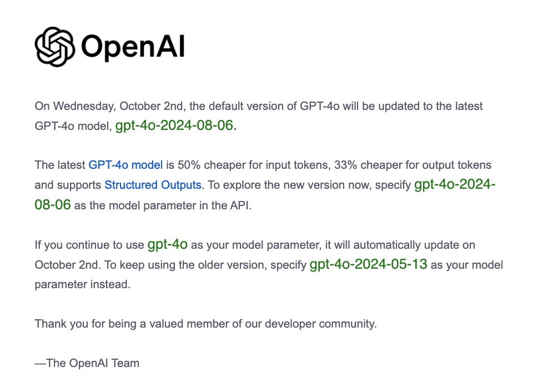The width and height of the screenshot is (533, 392).
Task: Open the GPT-4o model link
Action: (x=125, y=165)
